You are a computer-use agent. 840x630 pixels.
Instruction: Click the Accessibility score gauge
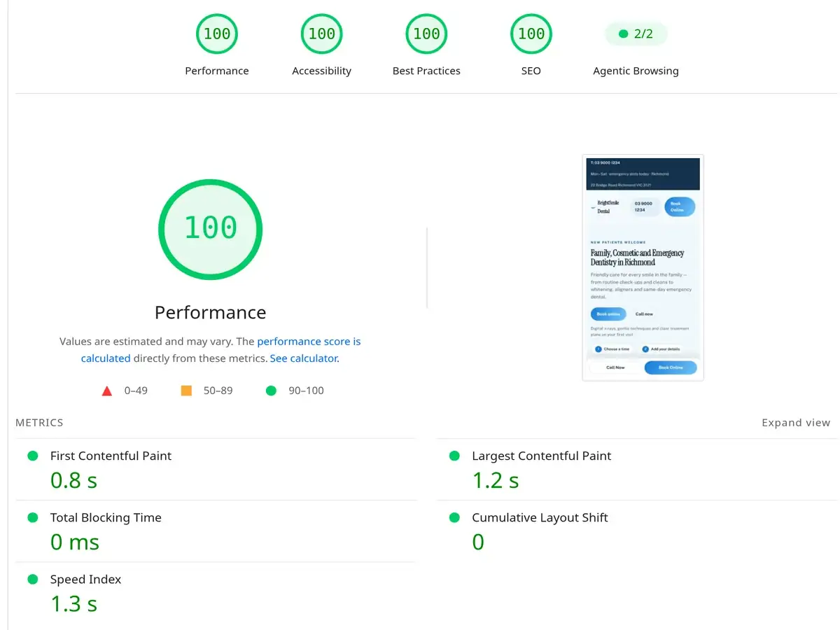pos(322,34)
